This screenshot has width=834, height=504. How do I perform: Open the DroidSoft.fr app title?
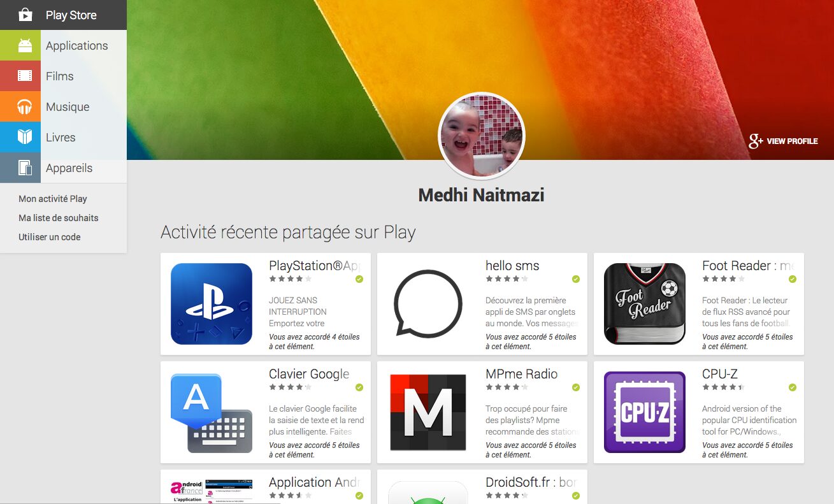click(x=531, y=482)
